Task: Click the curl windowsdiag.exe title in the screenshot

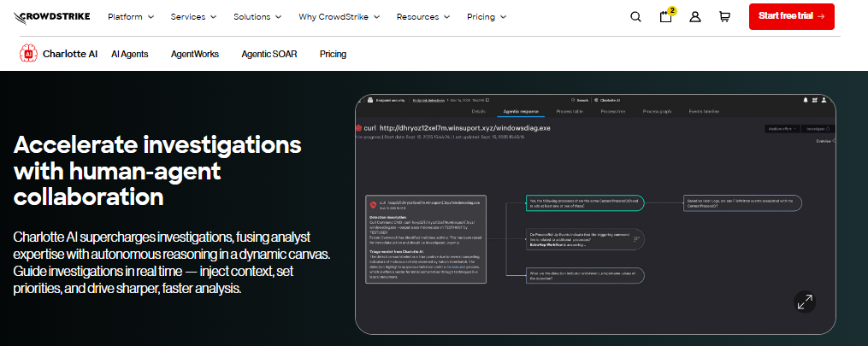Action: coord(458,128)
